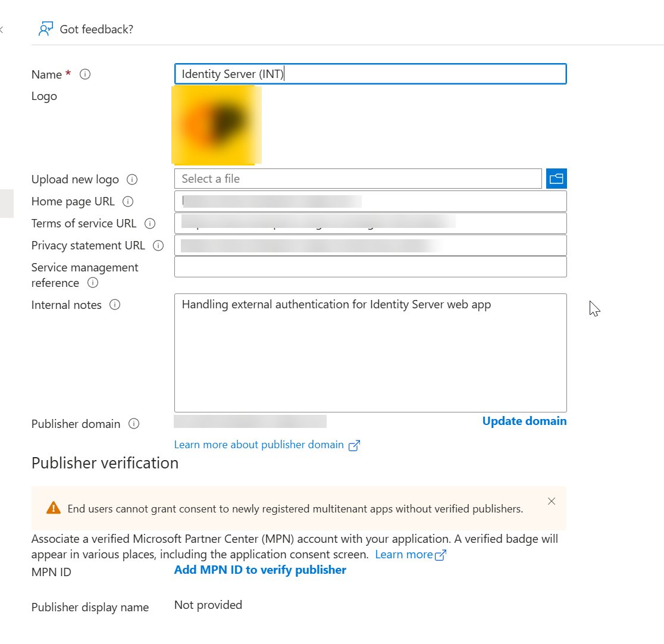Click the Service management reference field
This screenshot has height=644, width=664.
coord(371,267)
